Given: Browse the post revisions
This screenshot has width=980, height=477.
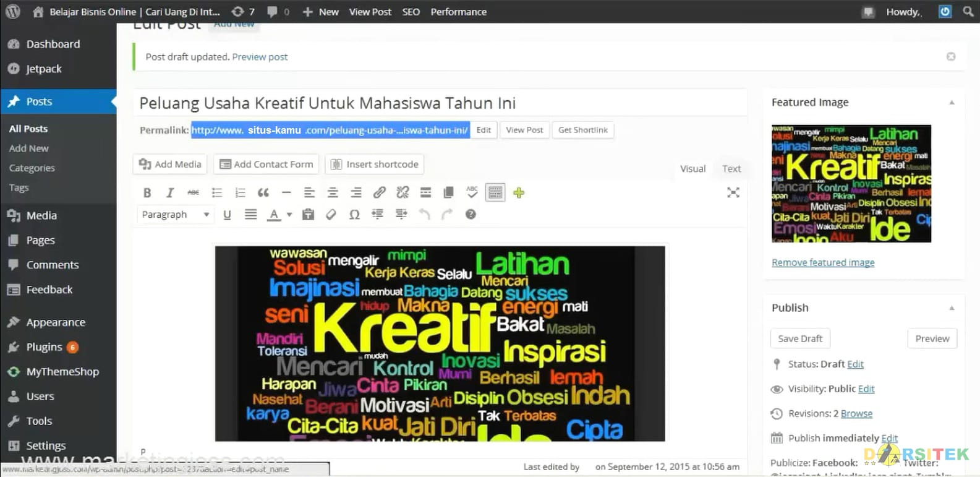Looking at the screenshot, I should tap(856, 413).
